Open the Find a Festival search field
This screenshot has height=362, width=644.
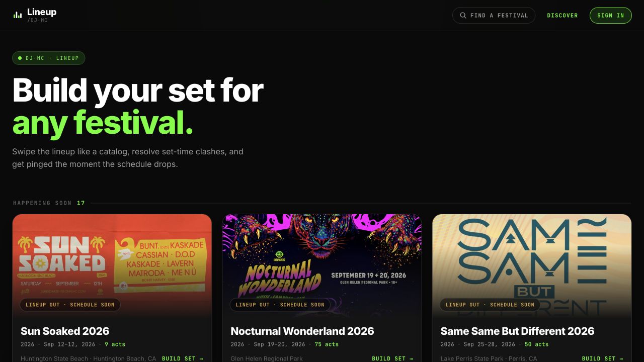(494, 16)
